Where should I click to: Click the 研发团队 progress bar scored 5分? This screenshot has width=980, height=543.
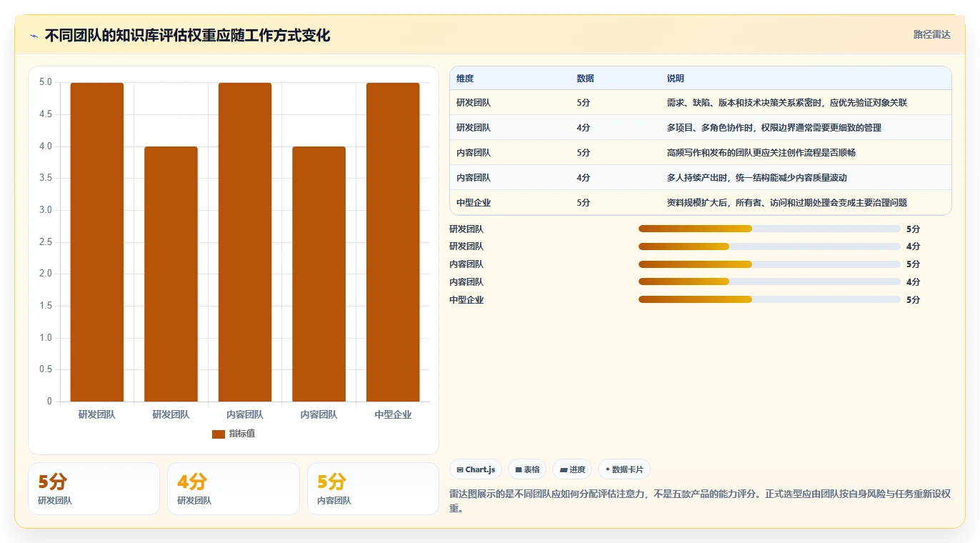[x=769, y=229]
